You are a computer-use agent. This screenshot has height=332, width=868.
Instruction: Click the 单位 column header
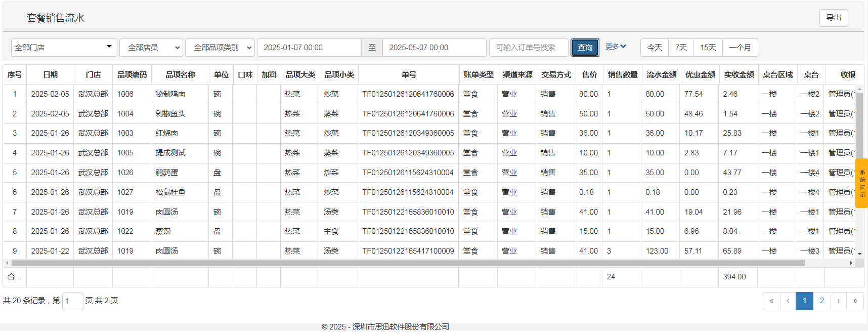(221, 74)
